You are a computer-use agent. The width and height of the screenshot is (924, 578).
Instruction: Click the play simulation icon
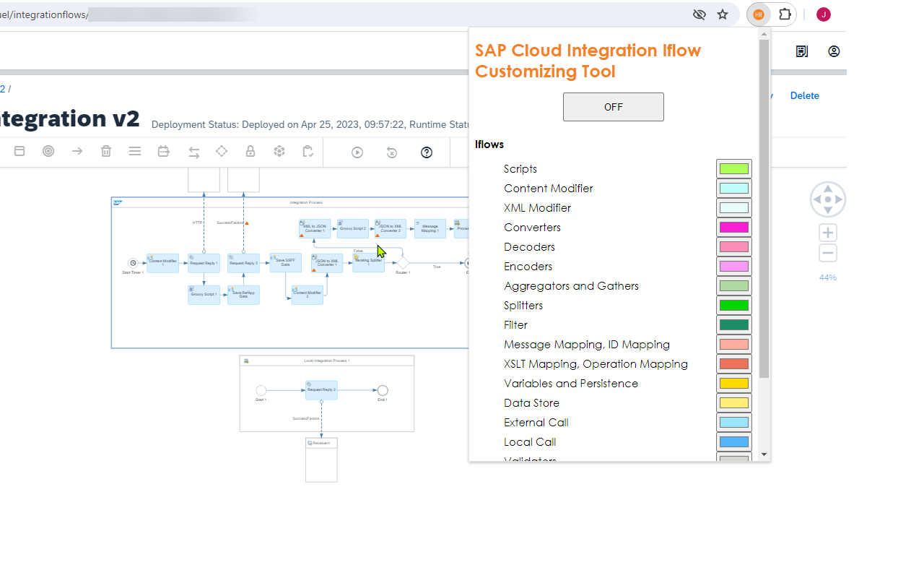pos(357,152)
